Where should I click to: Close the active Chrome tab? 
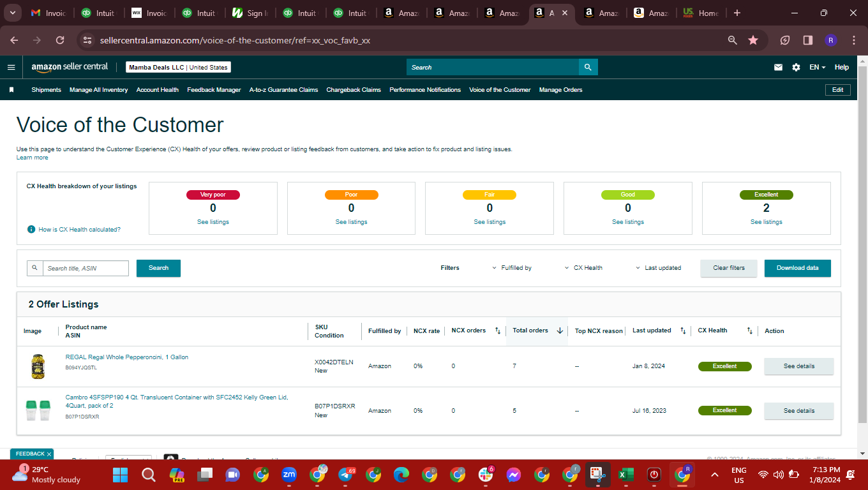(564, 13)
